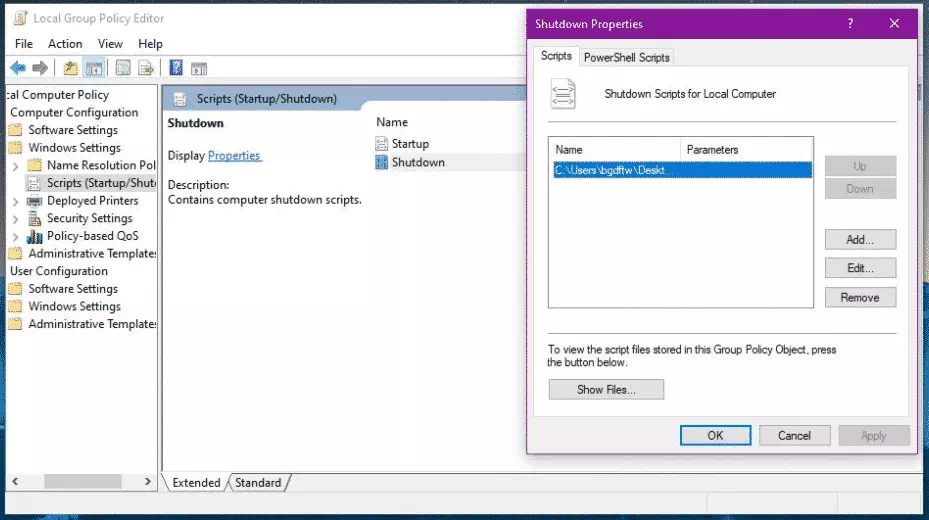Viewport: 929px width, 520px height.
Task: Select the C:\Users script entry row
Action: 682,170
